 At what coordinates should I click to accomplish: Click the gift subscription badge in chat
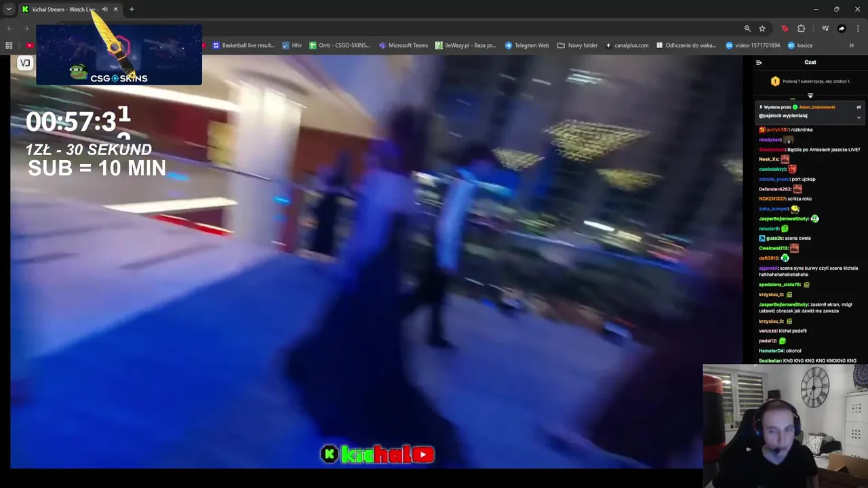coord(775,81)
